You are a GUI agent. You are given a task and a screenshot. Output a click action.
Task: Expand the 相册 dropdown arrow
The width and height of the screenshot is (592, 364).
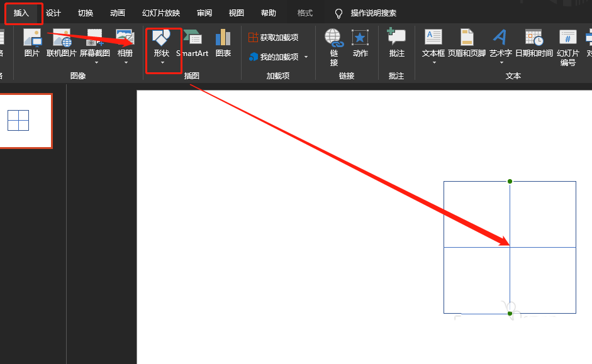point(126,63)
